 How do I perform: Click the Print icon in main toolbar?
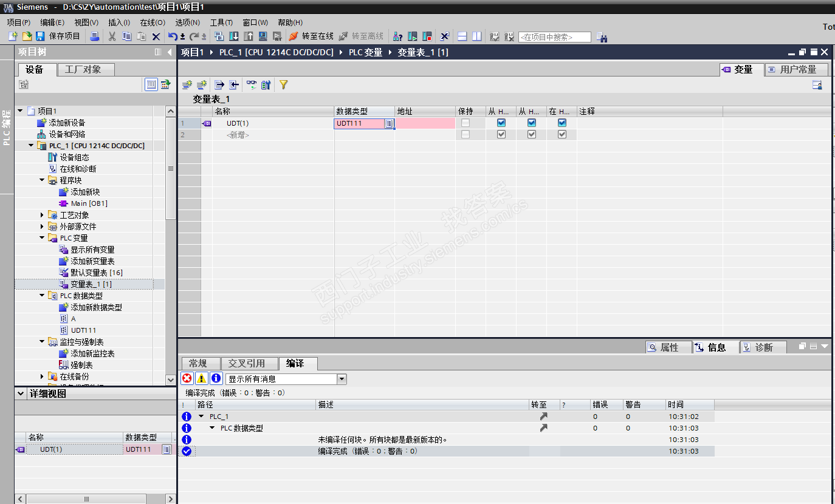pos(95,36)
